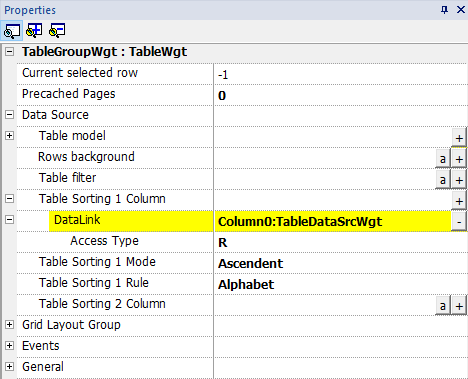Click the Precached Pages value field
This screenshot has height=379, width=468.
coord(341,95)
